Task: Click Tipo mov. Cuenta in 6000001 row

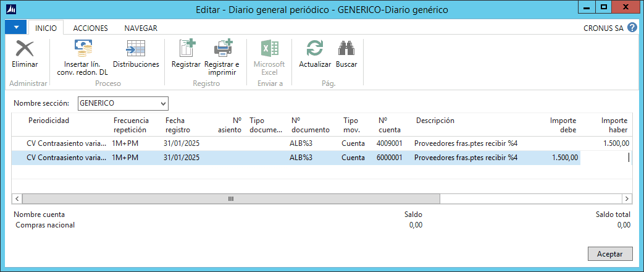Action: click(353, 158)
